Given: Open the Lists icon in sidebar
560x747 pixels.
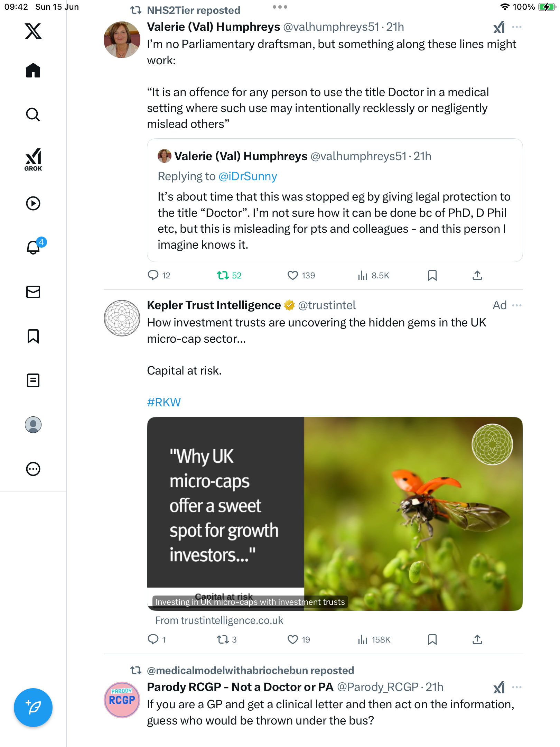Looking at the screenshot, I should coord(33,380).
